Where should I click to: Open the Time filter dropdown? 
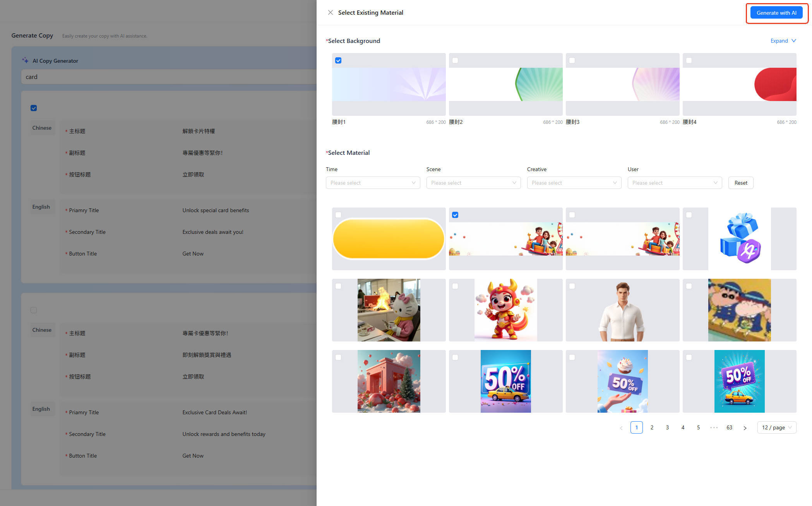tap(373, 183)
